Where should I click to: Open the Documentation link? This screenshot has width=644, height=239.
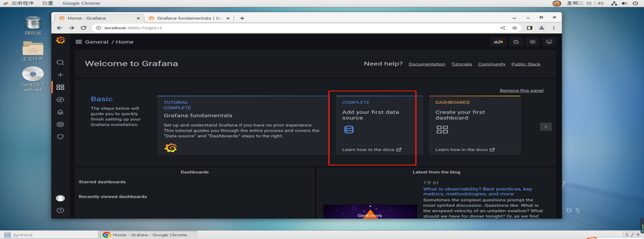pos(427,64)
